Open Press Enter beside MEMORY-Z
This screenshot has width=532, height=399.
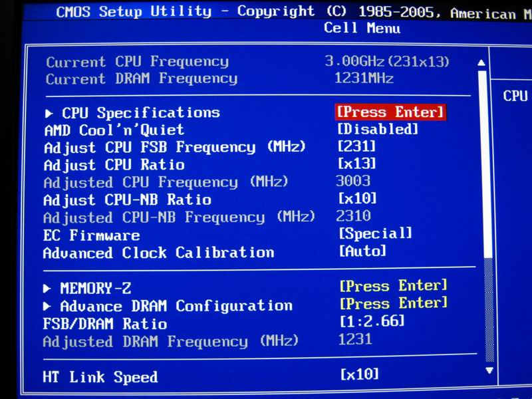pos(394,286)
